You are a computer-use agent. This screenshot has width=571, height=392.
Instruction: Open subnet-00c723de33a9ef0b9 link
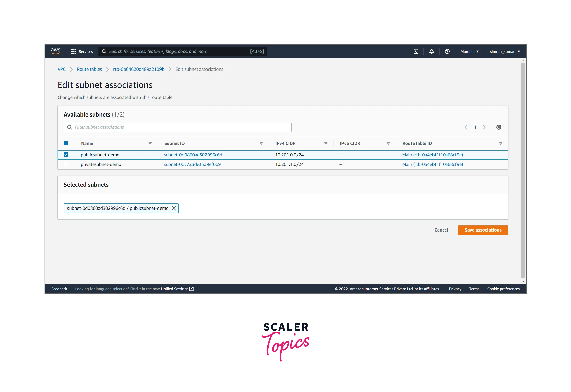[x=192, y=164]
